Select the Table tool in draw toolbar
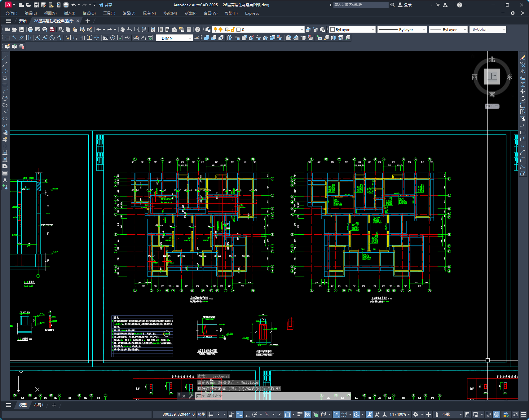Image resolution: width=529 pixels, height=420 pixels. coord(5,173)
